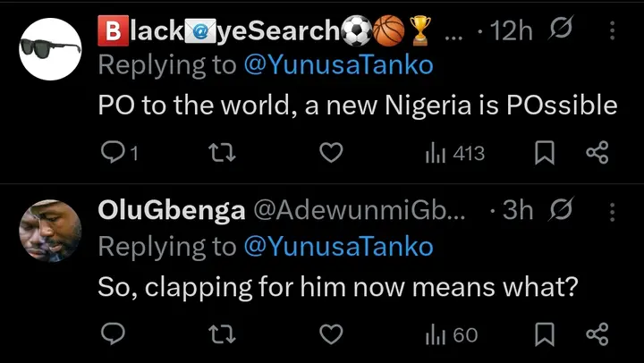The height and width of the screenshot is (363, 644).
Task: View analytics showing 60 views
Action: (x=452, y=334)
